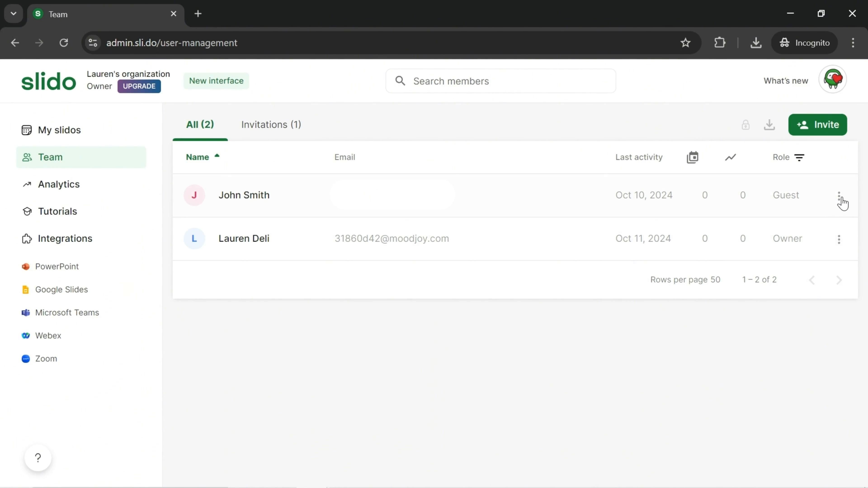Image resolution: width=868 pixels, height=488 pixels.
Task: Open the user profile avatar menu
Action: pyautogui.click(x=833, y=80)
